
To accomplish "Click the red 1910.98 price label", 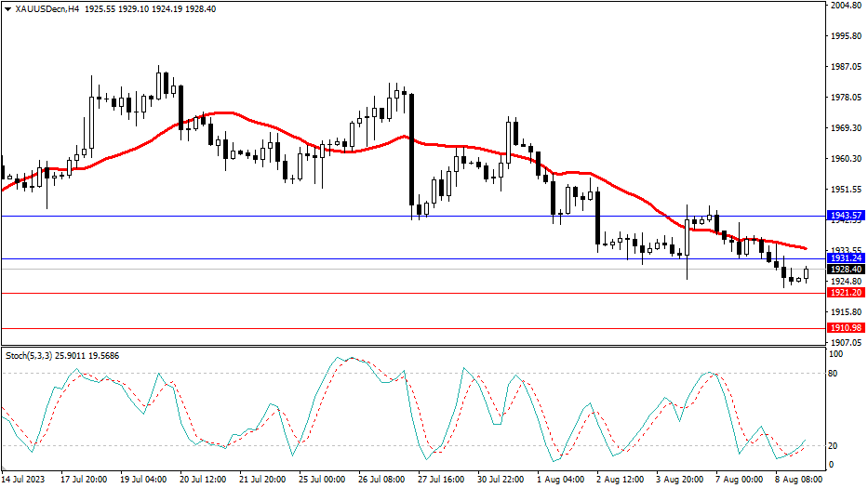I will pos(847,328).
